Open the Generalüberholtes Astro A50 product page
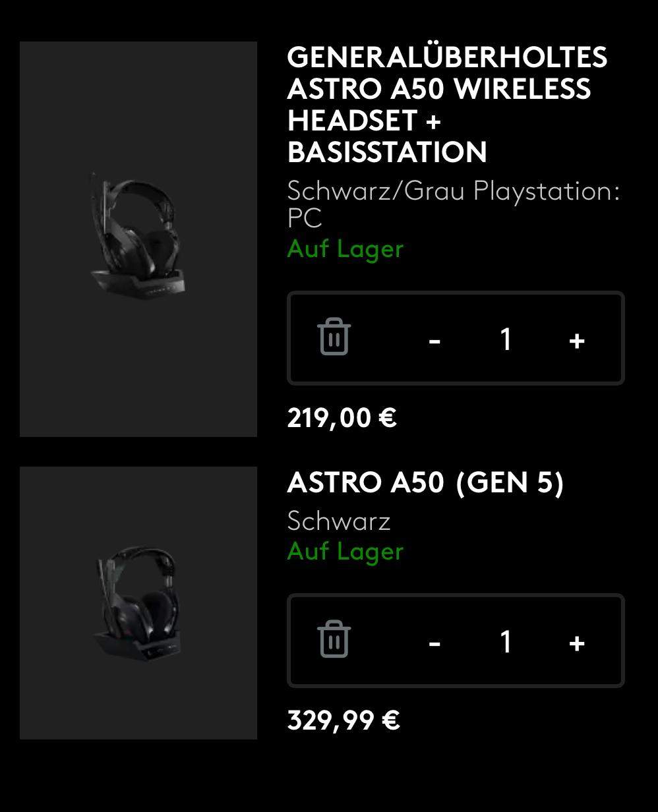The image size is (658, 812). (447, 105)
